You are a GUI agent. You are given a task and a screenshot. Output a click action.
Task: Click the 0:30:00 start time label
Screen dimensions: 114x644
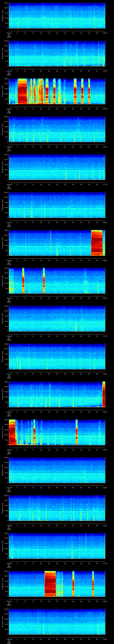pos(9,336)
